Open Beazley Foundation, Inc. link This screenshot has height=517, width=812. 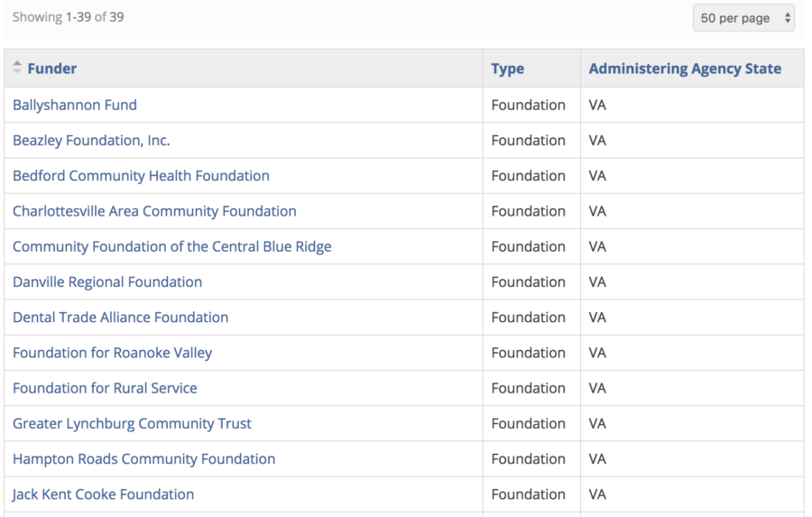click(91, 141)
